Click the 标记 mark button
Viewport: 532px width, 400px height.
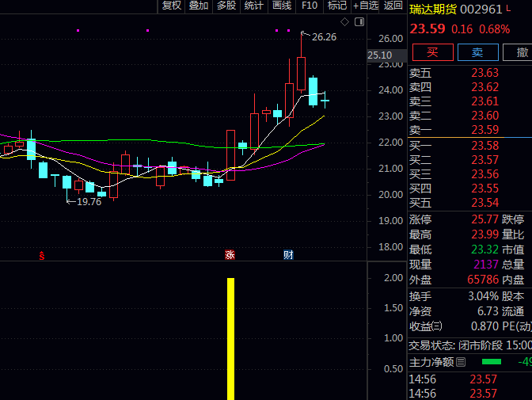[x=337, y=6]
